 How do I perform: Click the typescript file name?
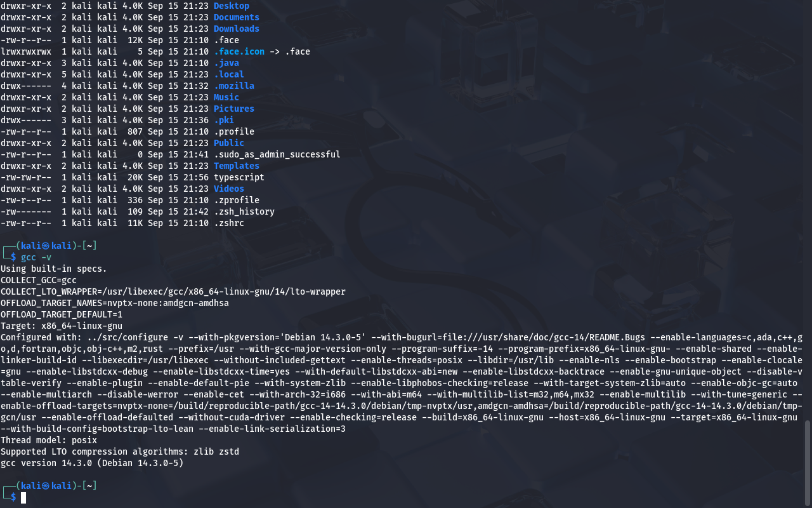pyautogui.click(x=239, y=177)
